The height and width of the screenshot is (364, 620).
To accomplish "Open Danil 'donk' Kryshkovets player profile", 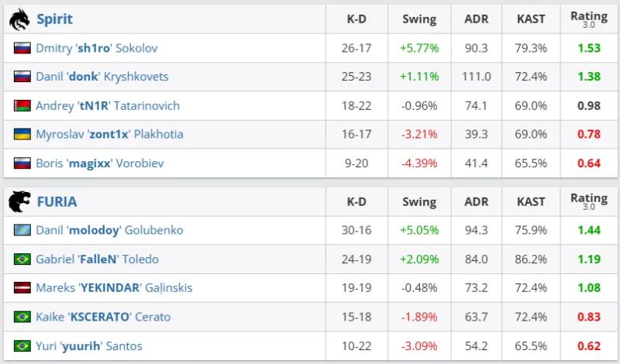I will [x=102, y=77].
